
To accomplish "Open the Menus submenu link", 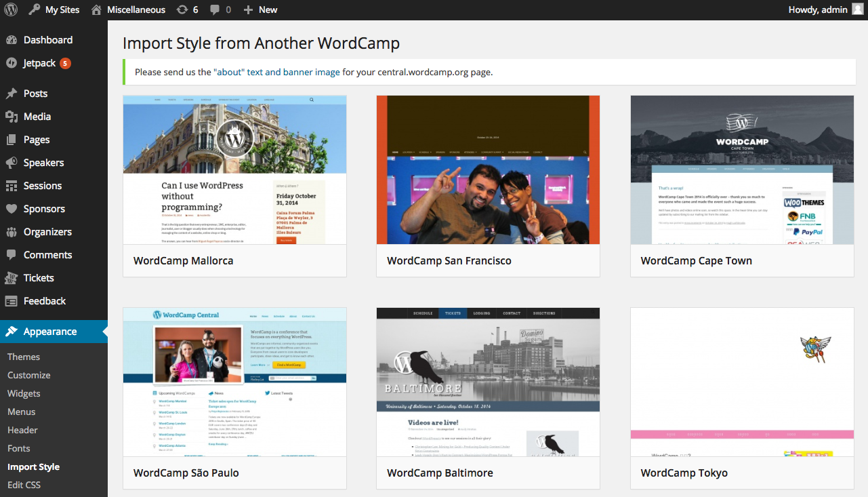I will [x=22, y=412].
